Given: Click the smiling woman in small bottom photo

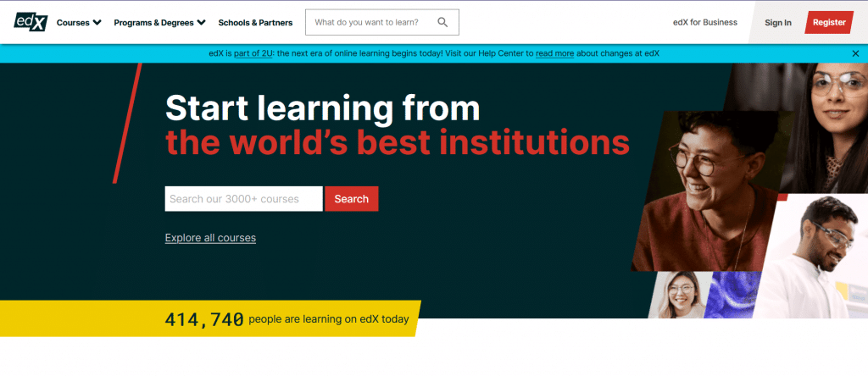Looking at the screenshot, I should (x=680, y=295).
